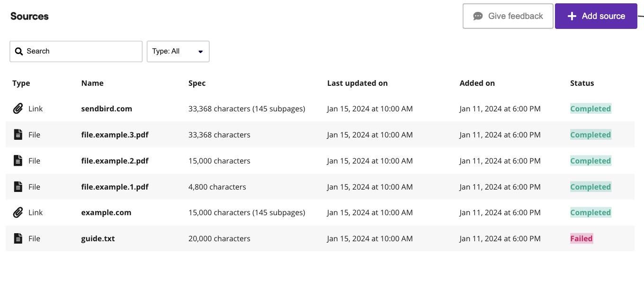The height and width of the screenshot is (291, 644).
Task: Click the Completed status of file.example.2.pdf
Action: (x=590, y=161)
